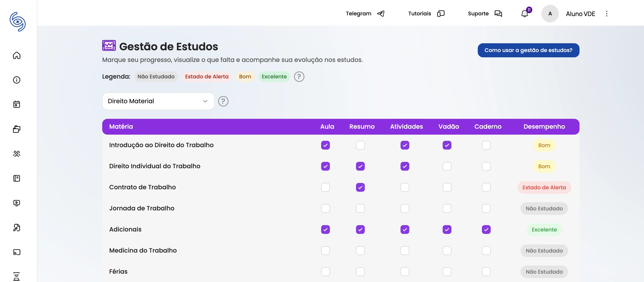Open the calendar icon in sidebar
The image size is (644, 282).
(16, 104)
